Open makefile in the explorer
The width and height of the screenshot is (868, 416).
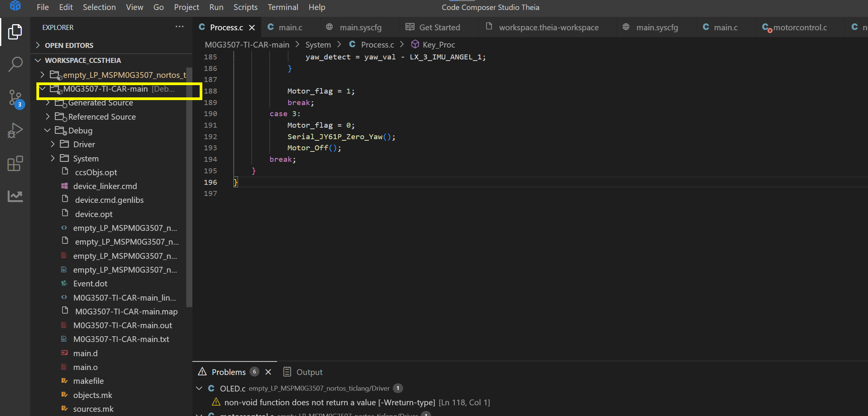coord(88,381)
